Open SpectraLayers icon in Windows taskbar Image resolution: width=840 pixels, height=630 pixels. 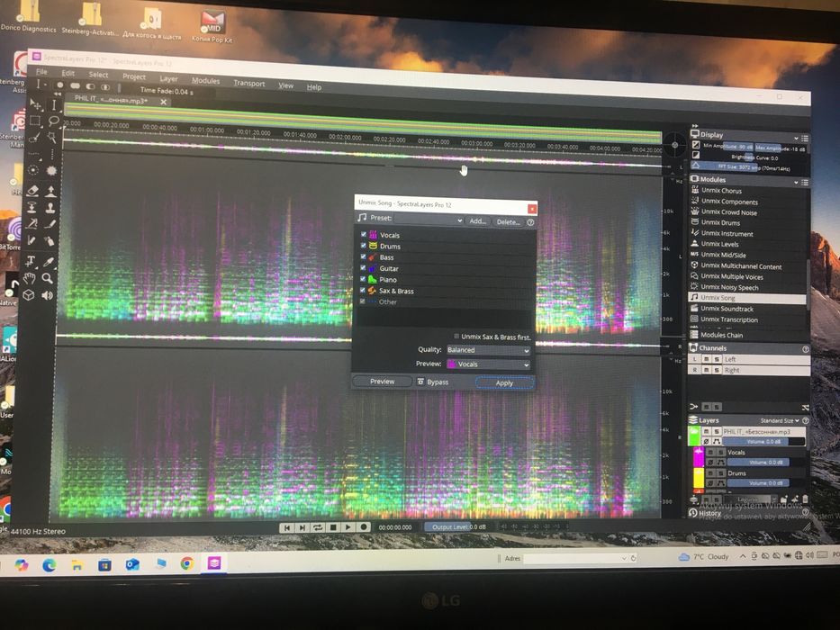pos(213,563)
